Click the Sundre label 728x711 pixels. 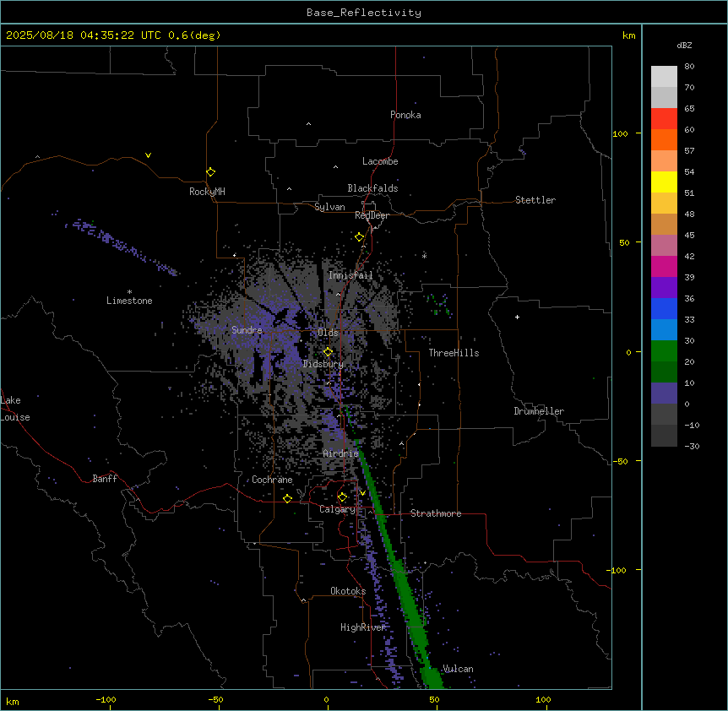pos(247,330)
